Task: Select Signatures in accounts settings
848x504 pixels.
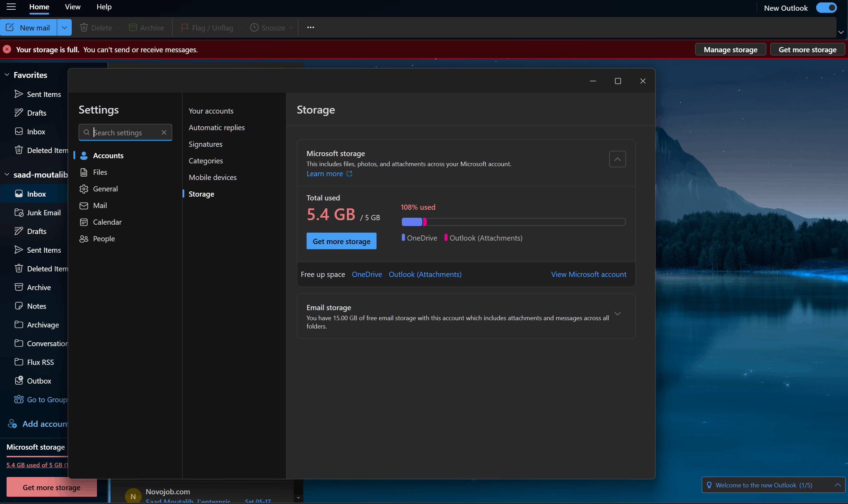Action: coord(205,144)
